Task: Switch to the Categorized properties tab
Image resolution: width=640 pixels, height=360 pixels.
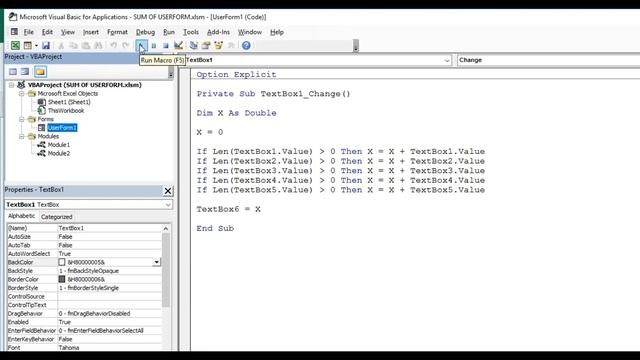Action: pyautogui.click(x=57, y=217)
